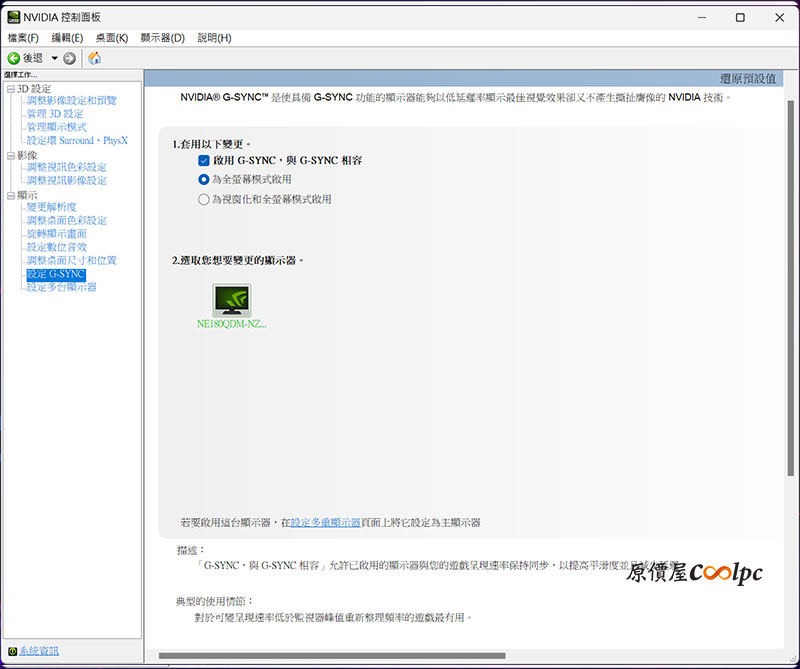
Task: Open 調整桌面尺寸和位置 in the tree
Action: coord(72,260)
